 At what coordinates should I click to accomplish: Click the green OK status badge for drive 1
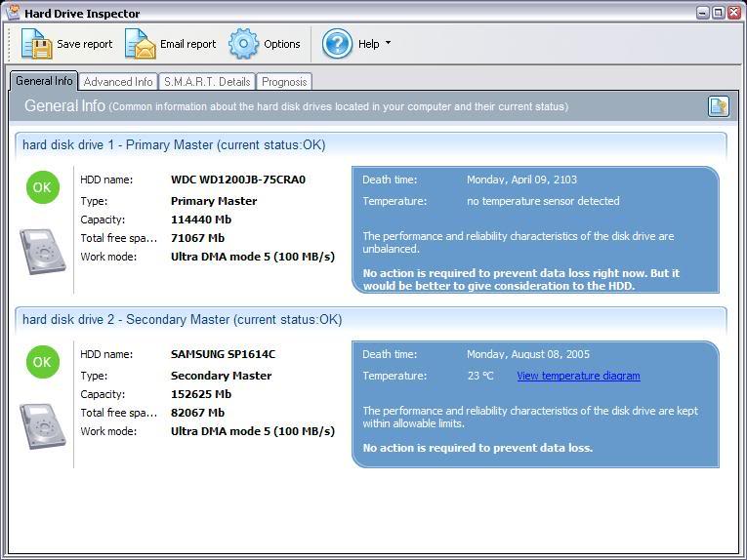(x=42, y=187)
